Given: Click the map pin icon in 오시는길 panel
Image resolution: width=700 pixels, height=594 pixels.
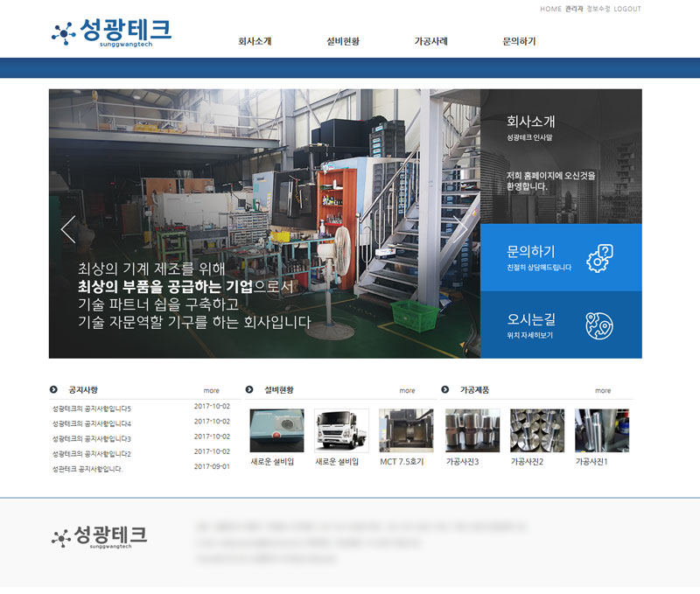Looking at the screenshot, I should click(599, 325).
